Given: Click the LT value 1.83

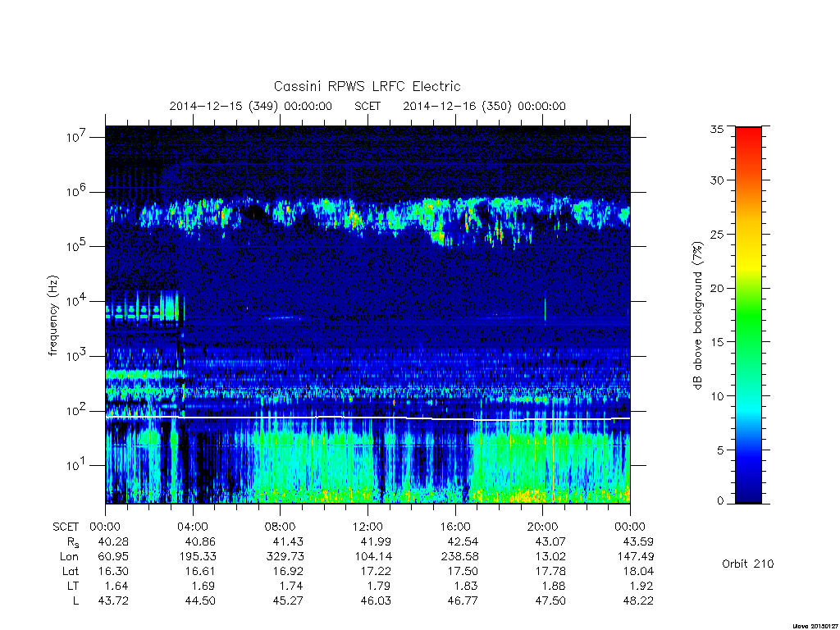Looking at the screenshot, I should pyautogui.click(x=467, y=586).
